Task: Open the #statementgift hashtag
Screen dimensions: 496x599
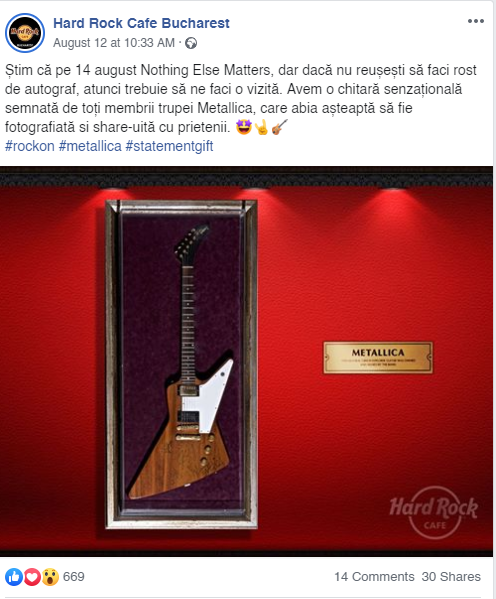Action: [x=169, y=146]
